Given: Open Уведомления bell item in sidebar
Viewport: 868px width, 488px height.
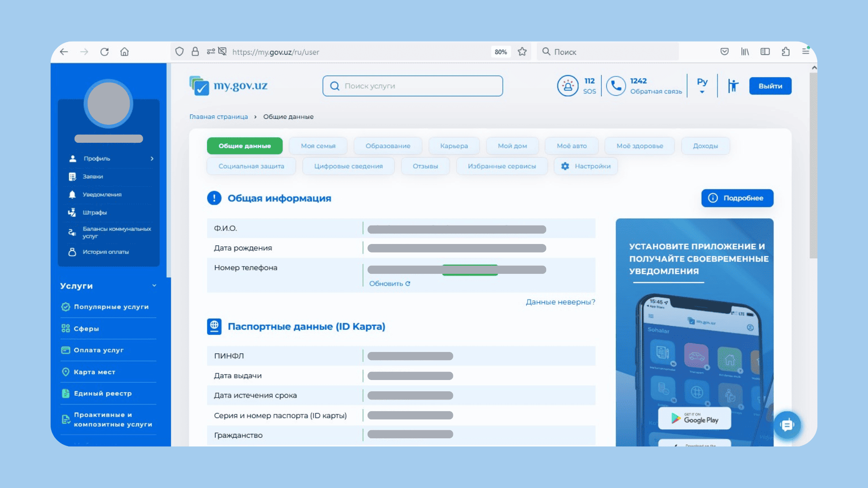Looking at the screenshot, I should coord(102,194).
